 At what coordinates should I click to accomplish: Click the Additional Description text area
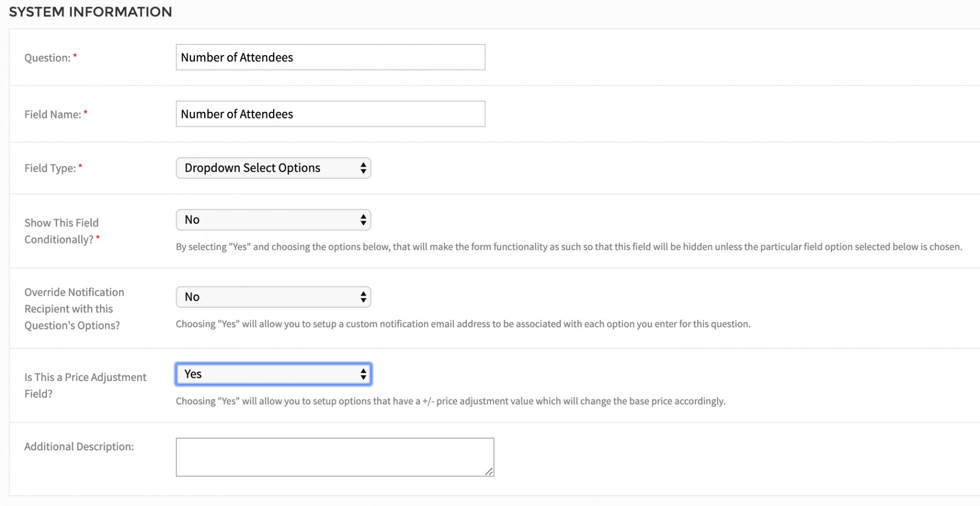pos(335,457)
